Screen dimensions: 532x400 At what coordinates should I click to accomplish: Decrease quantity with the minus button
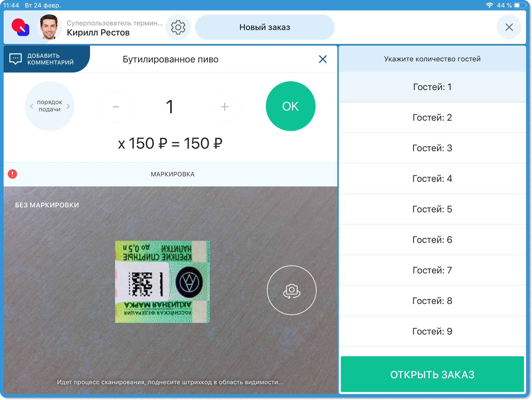116,106
